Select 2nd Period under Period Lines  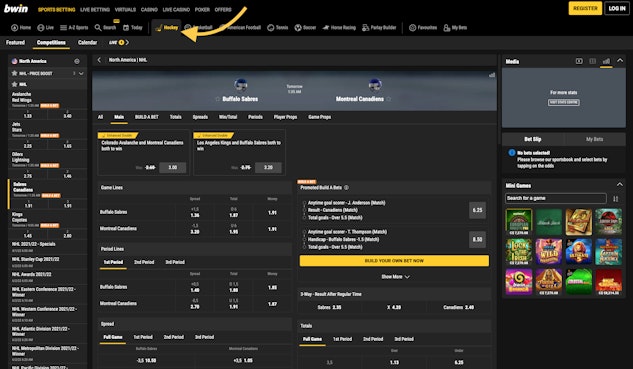pyautogui.click(x=144, y=262)
